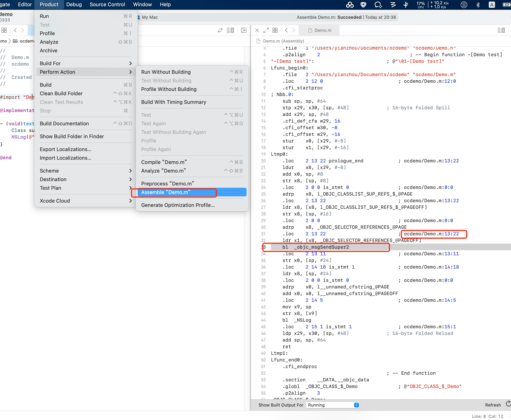The image size is (511, 420).
Task: Click the AirDrop-like wireless status icon
Action: click(x=464, y=5)
